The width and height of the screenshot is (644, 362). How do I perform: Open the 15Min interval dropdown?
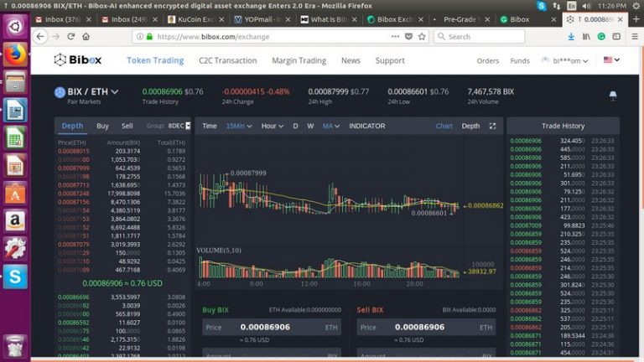[239, 126]
